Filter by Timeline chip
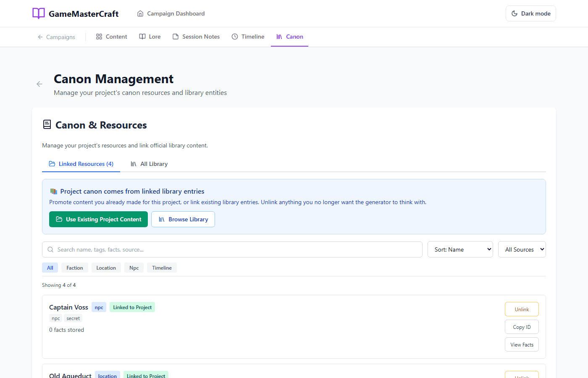The width and height of the screenshot is (588, 378). (x=162, y=268)
